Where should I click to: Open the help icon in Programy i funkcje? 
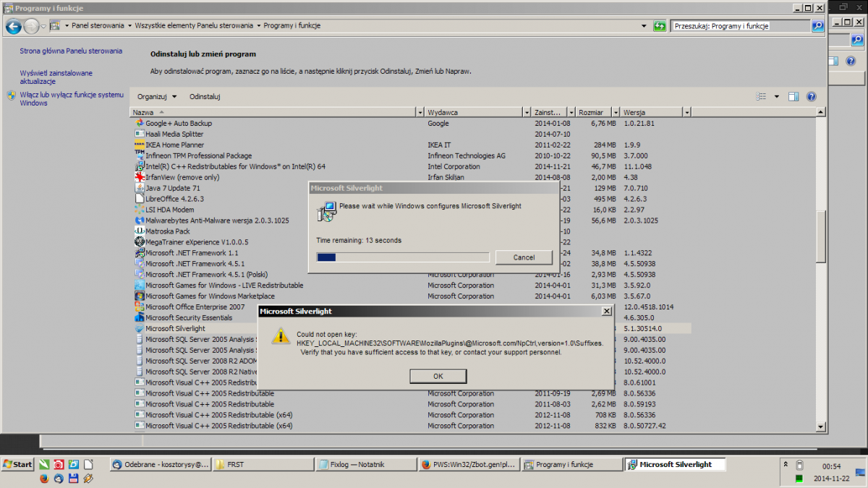[x=811, y=97]
